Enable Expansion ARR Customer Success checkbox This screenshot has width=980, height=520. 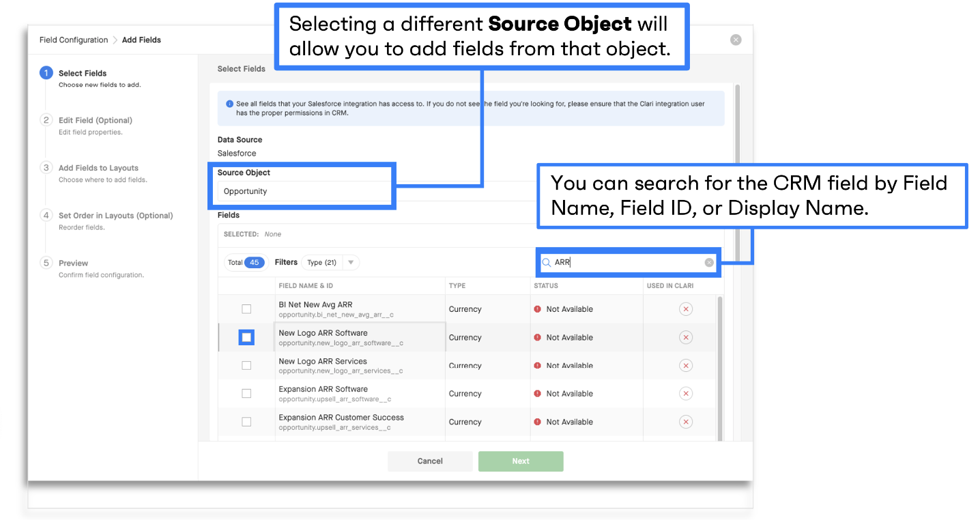pos(246,422)
